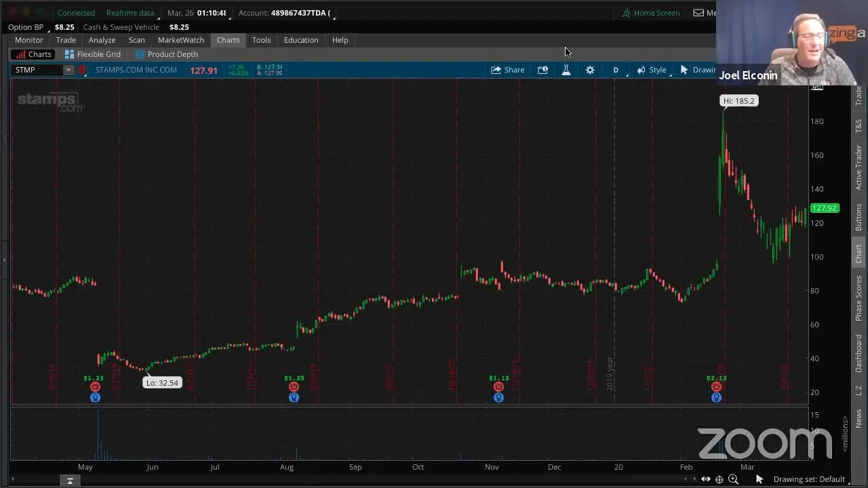Open the Education tab

point(301,40)
